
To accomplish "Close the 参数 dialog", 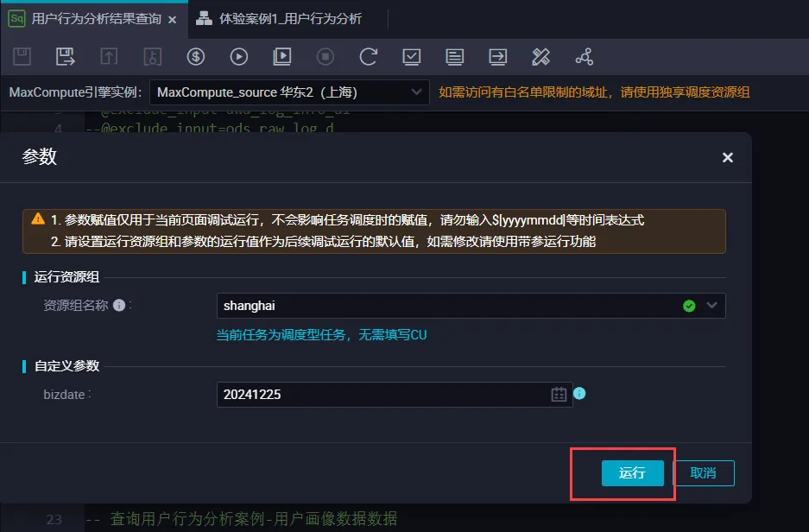I will [728, 157].
